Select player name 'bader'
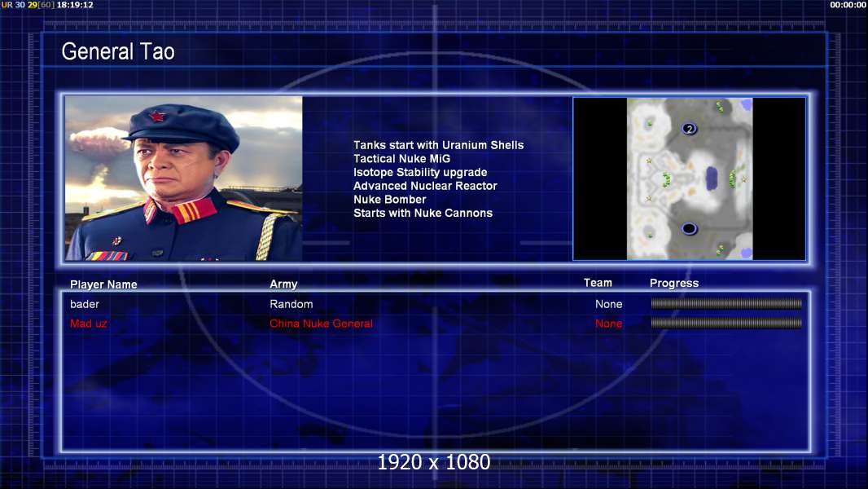 click(85, 304)
